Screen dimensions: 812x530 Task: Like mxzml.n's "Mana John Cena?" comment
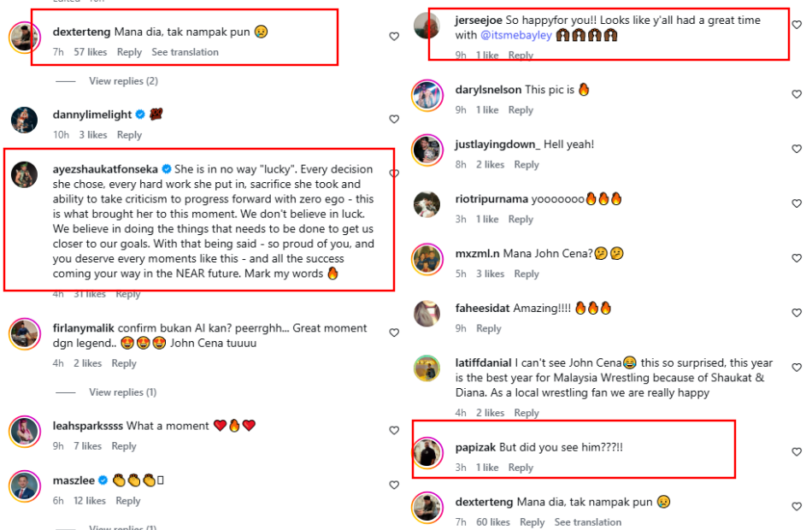coord(797,258)
